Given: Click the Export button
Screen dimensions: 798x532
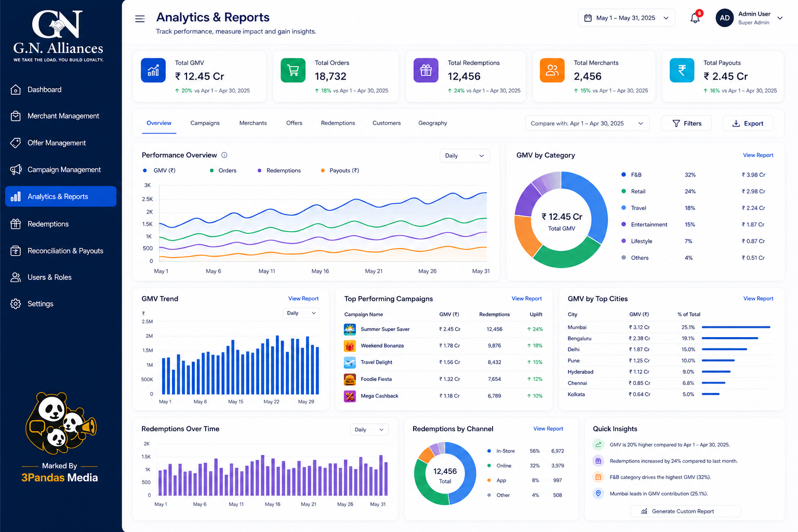Looking at the screenshot, I should click(x=748, y=123).
